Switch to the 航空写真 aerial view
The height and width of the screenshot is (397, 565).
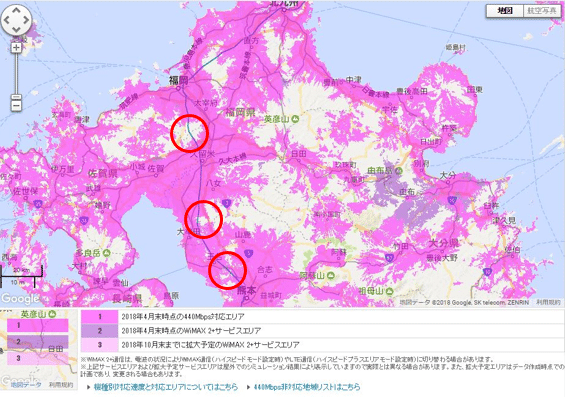[x=542, y=11]
